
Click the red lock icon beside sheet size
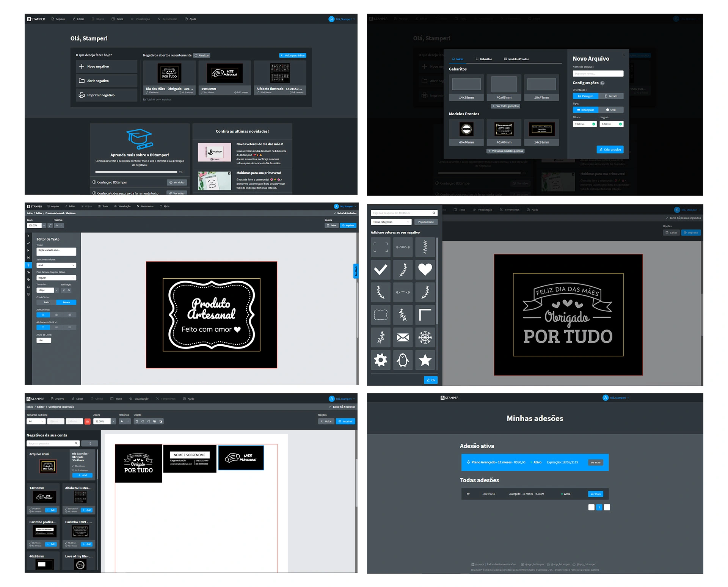[x=87, y=421]
